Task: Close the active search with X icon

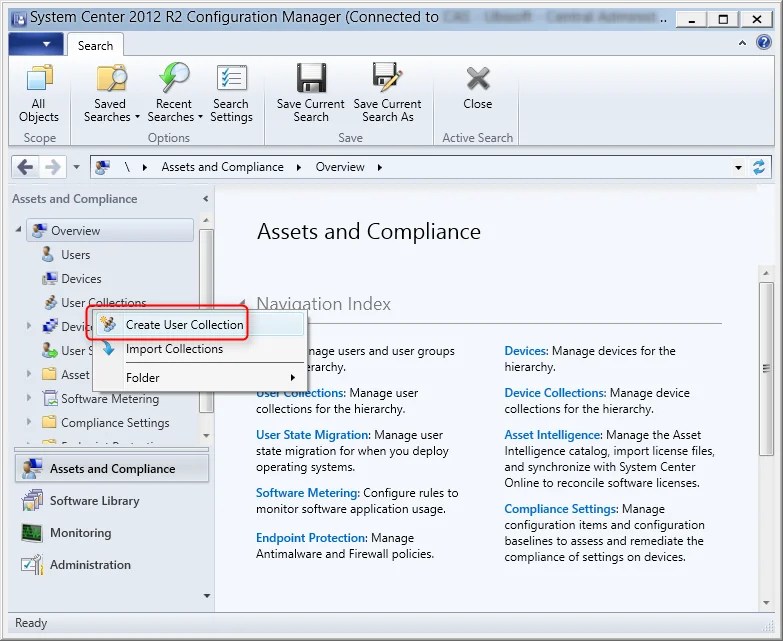Action: [x=478, y=78]
